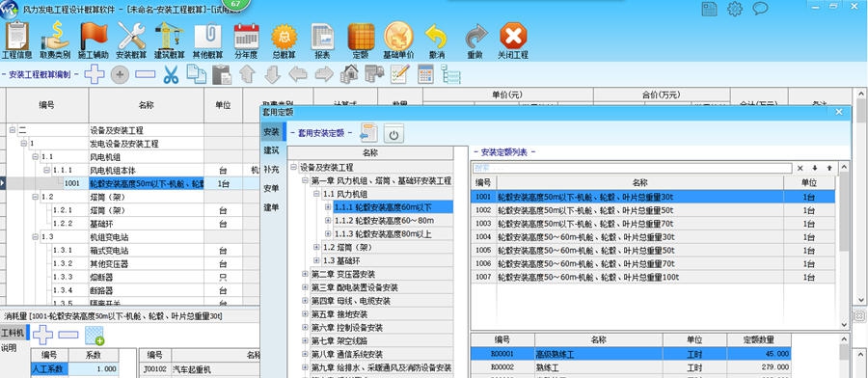The image size is (868, 378).
Task: Open 安装概算 wrench icon
Action: click(131, 40)
